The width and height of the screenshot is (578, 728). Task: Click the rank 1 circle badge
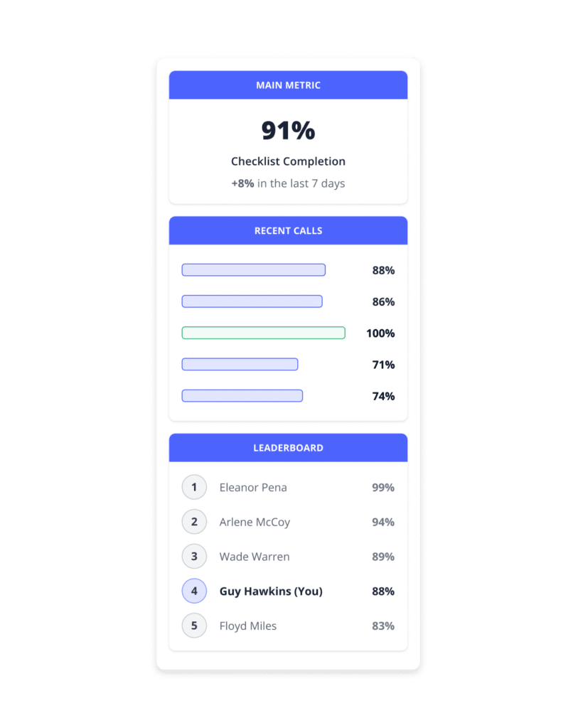(x=194, y=487)
